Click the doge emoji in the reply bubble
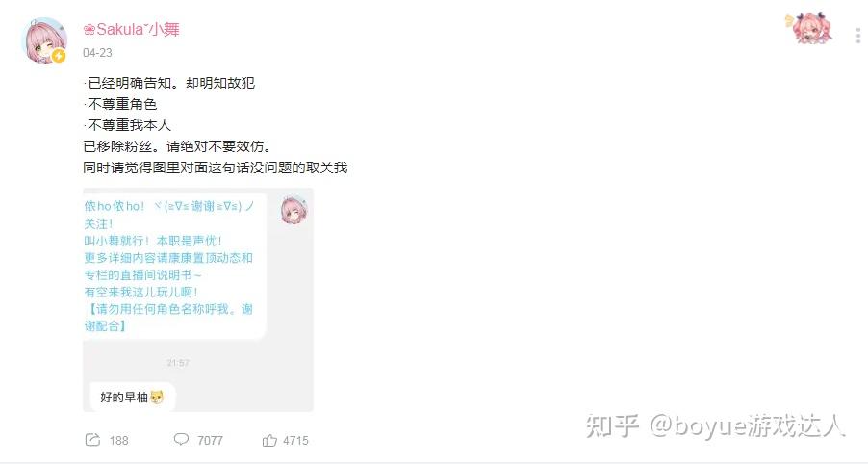Image resolution: width=868 pixels, height=464 pixels. point(157,397)
